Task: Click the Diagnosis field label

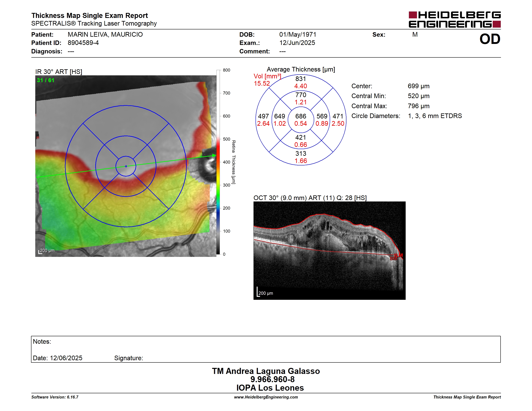Action: pyautogui.click(x=47, y=51)
